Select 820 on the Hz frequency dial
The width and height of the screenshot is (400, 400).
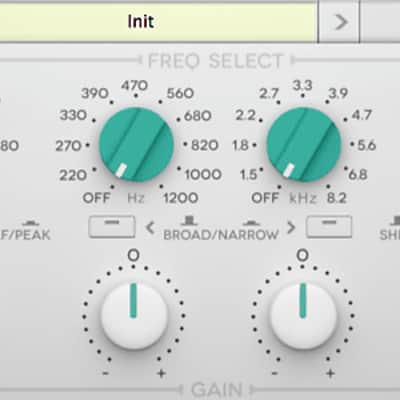pyautogui.click(x=205, y=145)
